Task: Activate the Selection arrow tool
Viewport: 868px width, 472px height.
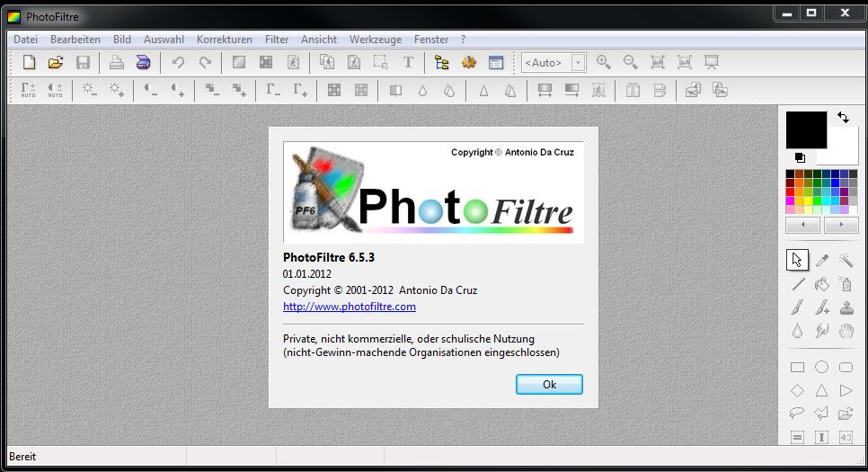Action: (x=798, y=260)
